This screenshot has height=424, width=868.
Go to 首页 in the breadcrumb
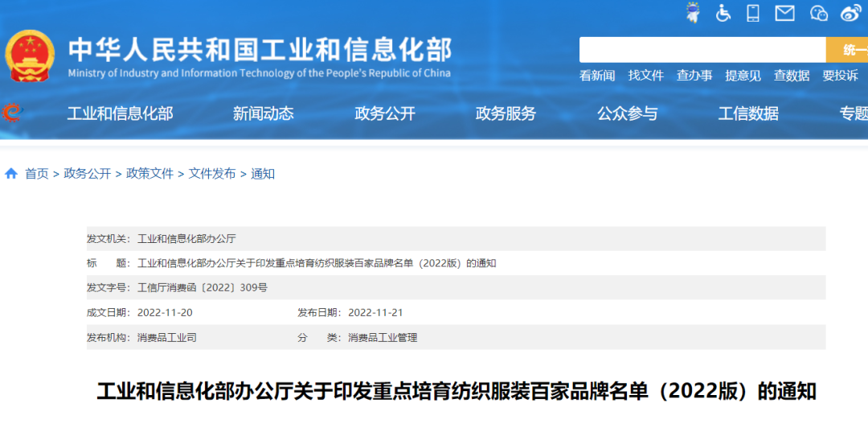(37, 174)
